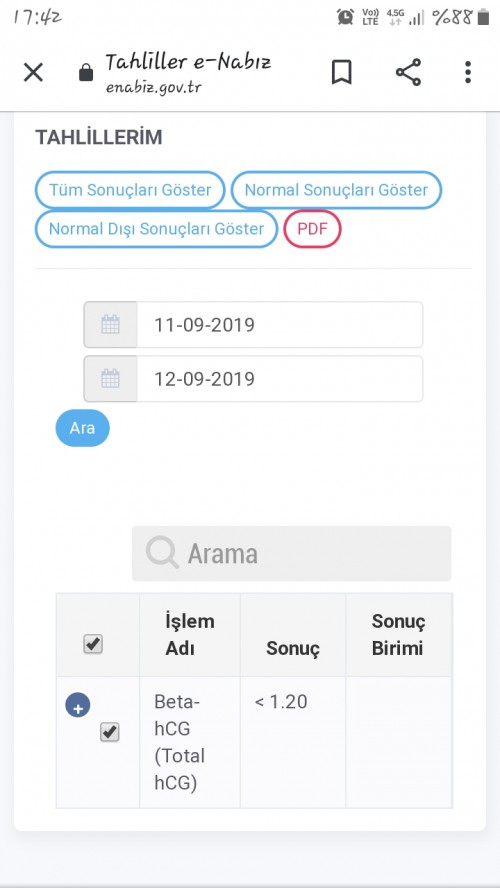Tap the magnifier icon in Arama box
This screenshot has width=500, height=888.
162,553
